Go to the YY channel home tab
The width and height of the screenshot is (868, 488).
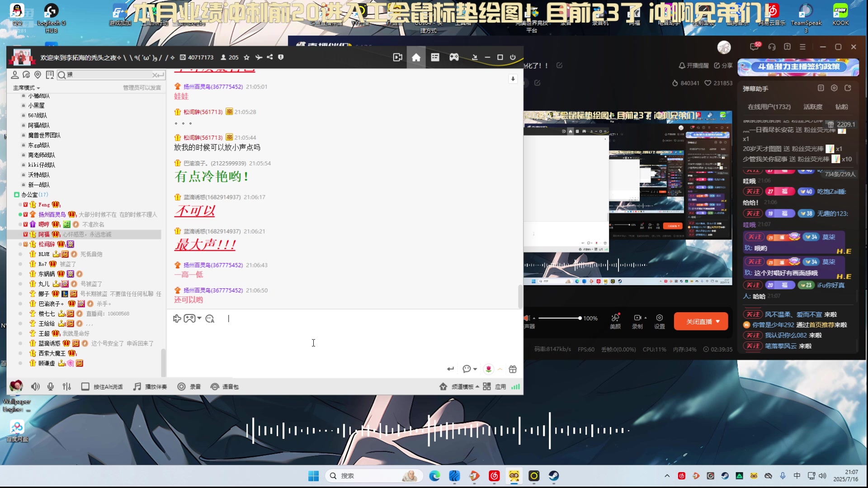click(x=416, y=57)
